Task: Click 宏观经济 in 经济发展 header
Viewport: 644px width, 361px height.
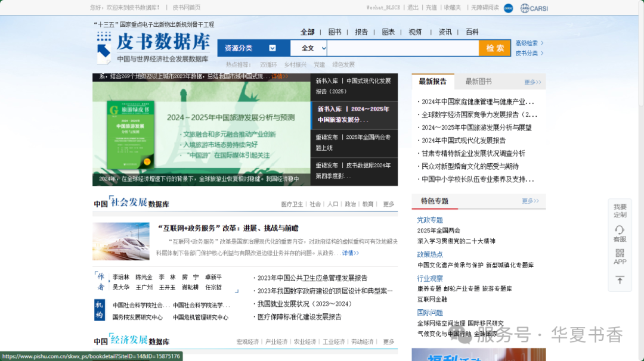Action: click(247, 342)
